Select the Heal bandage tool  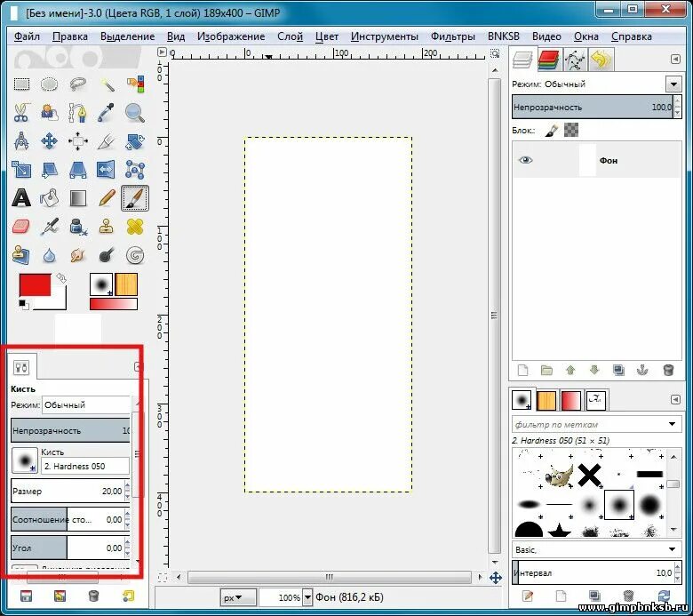click(135, 227)
